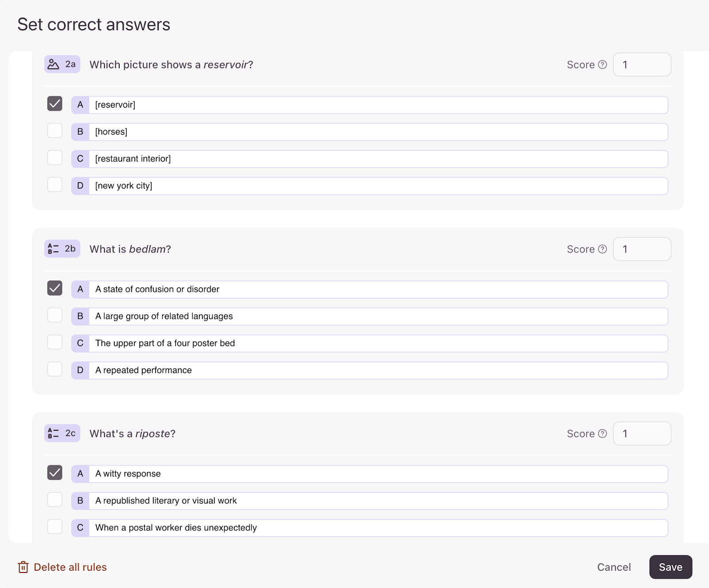
Task: Click the picture-question icon beside 2a
Action: [x=53, y=64]
